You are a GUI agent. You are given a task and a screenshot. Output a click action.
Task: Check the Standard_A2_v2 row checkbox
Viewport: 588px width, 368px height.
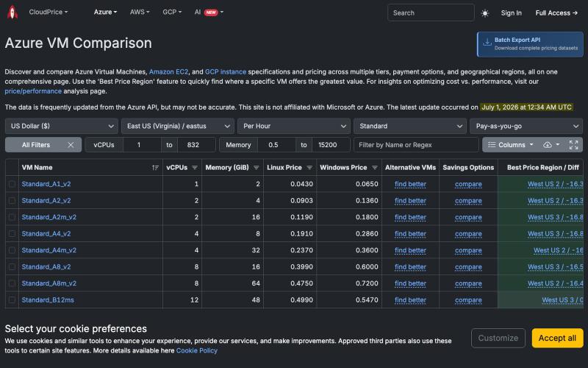12,200
